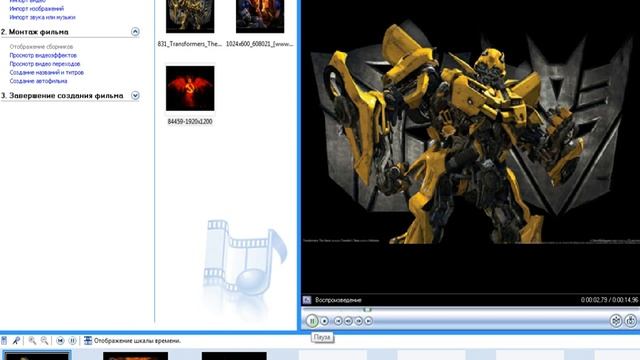Click the preview seek bar handle
The width and height of the screenshot is (640, 360).
coord(367,310)
